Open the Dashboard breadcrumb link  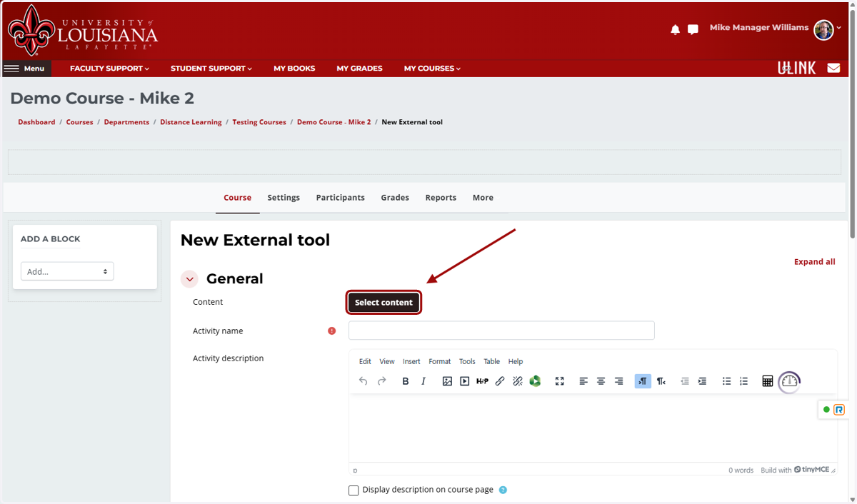click(36, 122)
